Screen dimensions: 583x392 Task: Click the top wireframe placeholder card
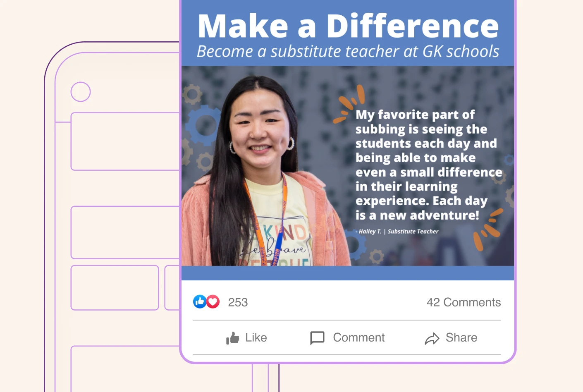[x=125, y=141]
